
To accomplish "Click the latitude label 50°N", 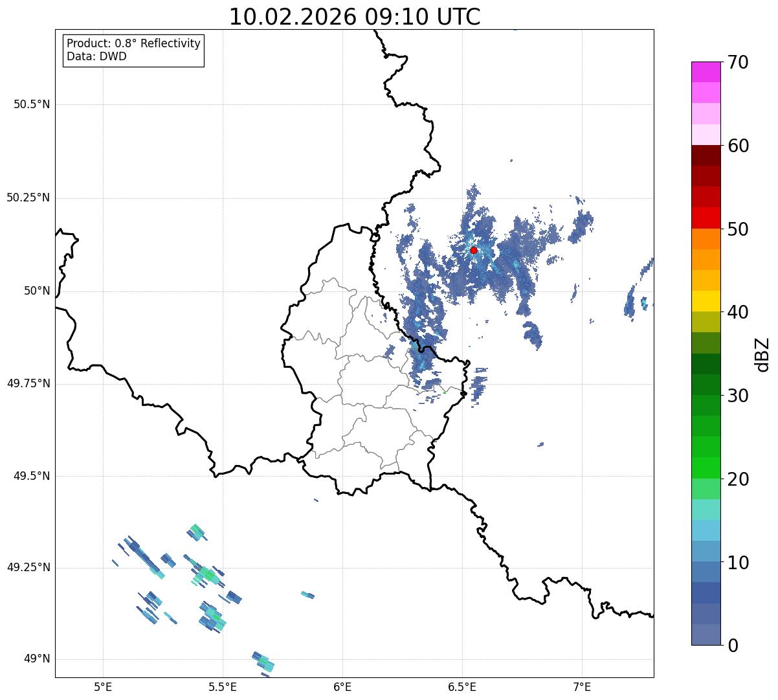I will click(37, 291).
